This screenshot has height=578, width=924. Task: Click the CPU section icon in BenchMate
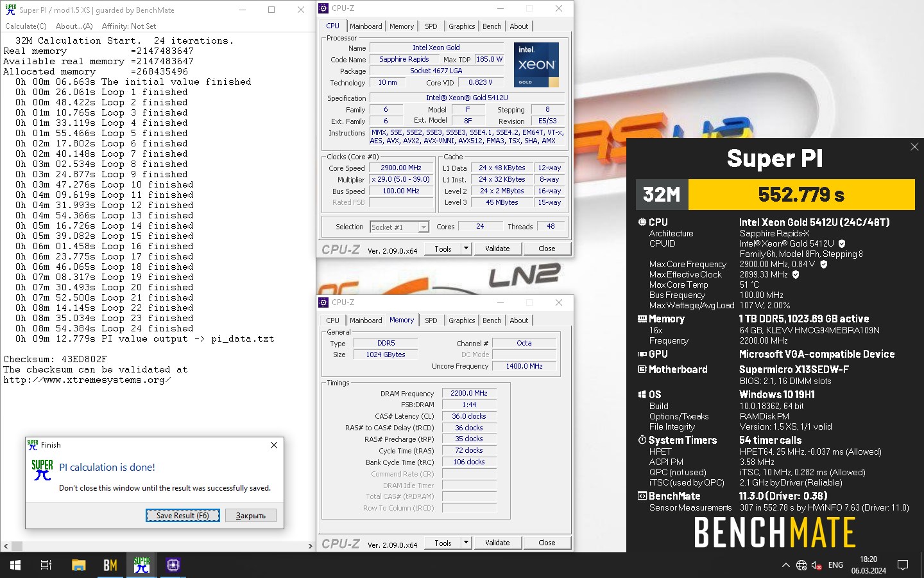642,222
